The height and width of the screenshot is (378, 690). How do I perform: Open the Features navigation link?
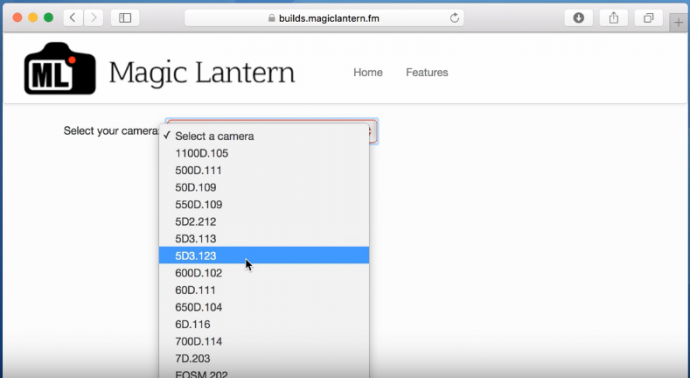click(427, 72)
